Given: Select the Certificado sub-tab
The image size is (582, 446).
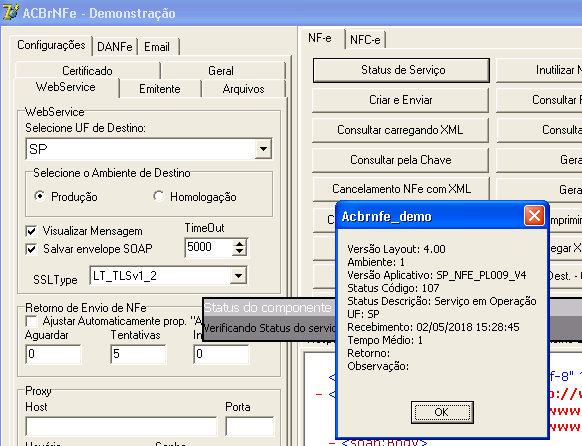Looking at the screenshot, I should (87, 70).
